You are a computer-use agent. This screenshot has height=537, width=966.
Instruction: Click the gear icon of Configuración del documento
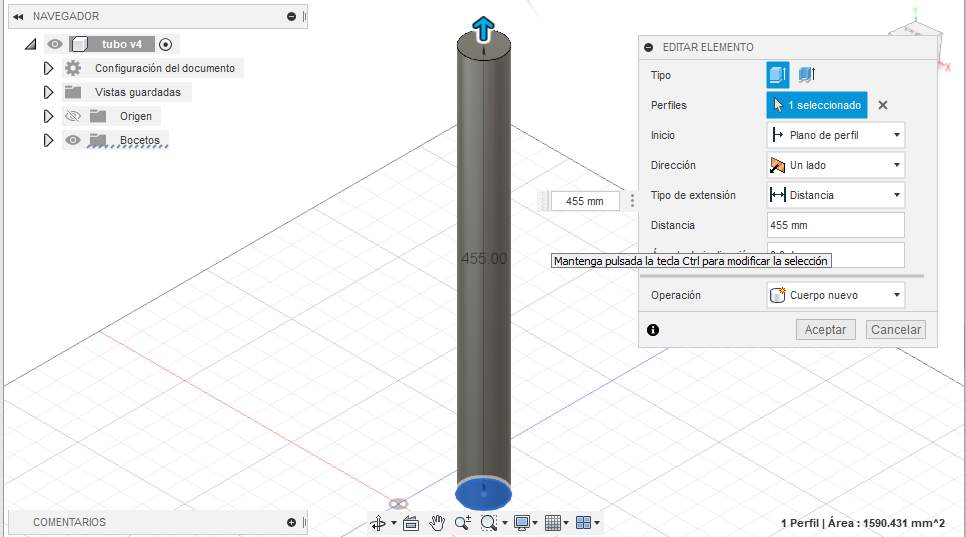pos(73,68)
